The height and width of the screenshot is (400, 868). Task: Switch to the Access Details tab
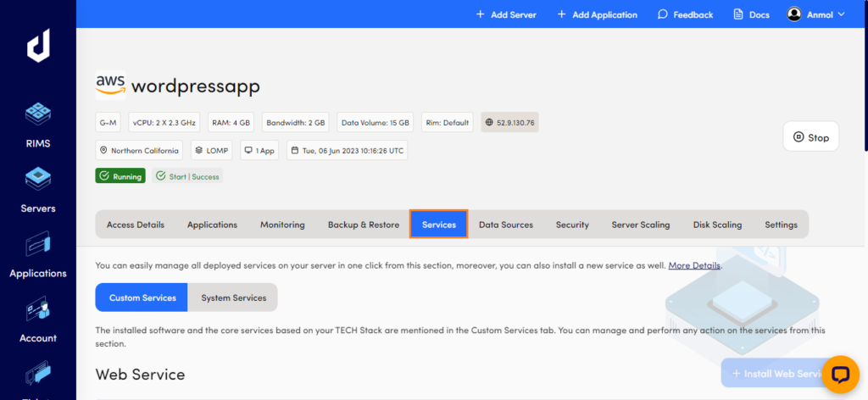136,225
